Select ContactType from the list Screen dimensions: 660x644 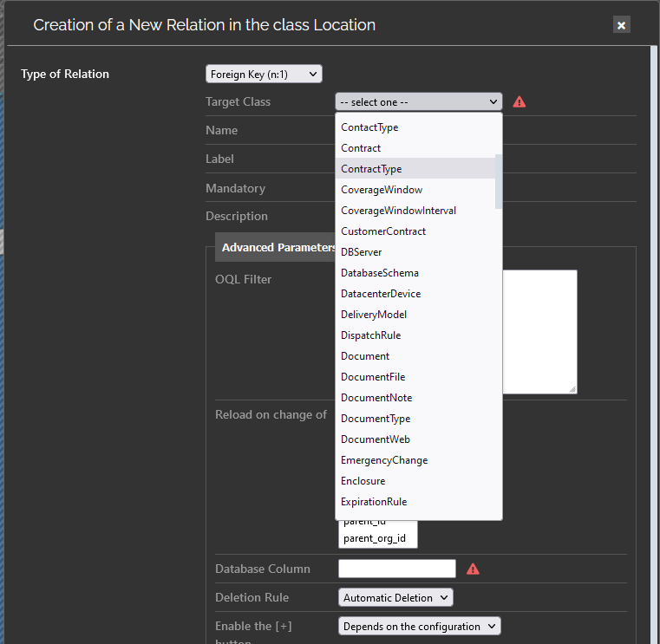369,127
